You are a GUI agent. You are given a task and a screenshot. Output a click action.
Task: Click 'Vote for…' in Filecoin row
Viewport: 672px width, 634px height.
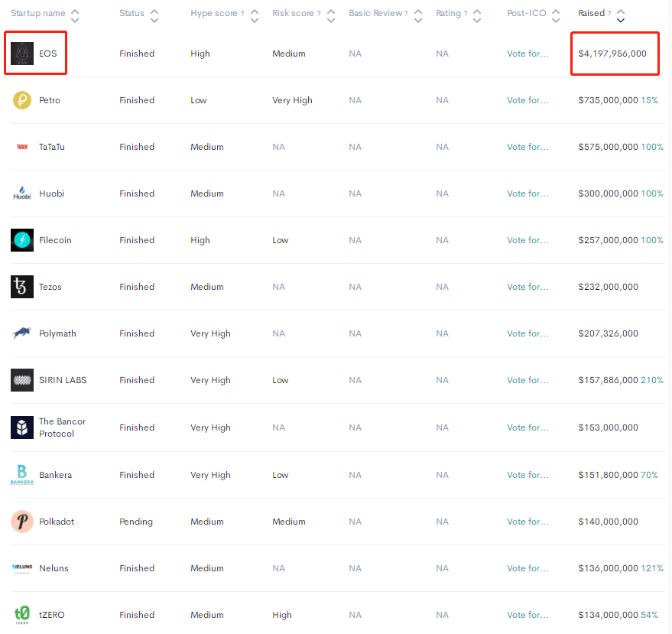pos(528,240)
